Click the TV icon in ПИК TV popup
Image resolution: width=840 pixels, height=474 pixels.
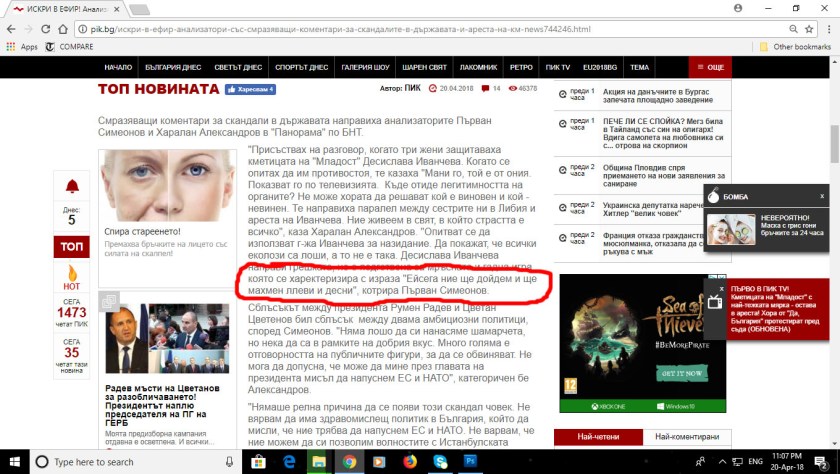pos(715,301)
